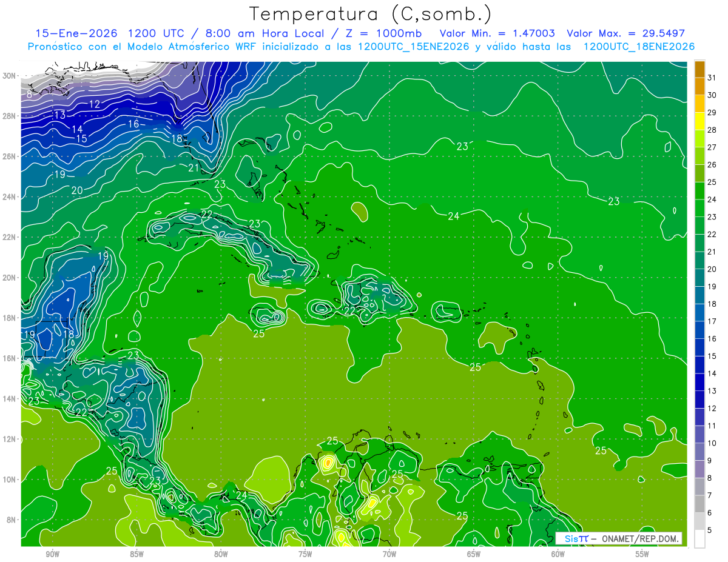Click the "12" contour label on the map
The image size is (728, 562).
[x=95, y=104]
